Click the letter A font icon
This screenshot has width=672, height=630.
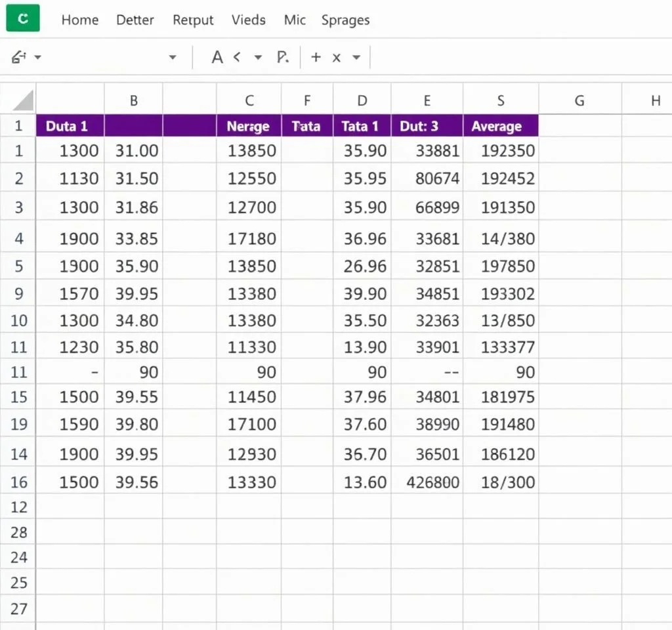point(217,58)
